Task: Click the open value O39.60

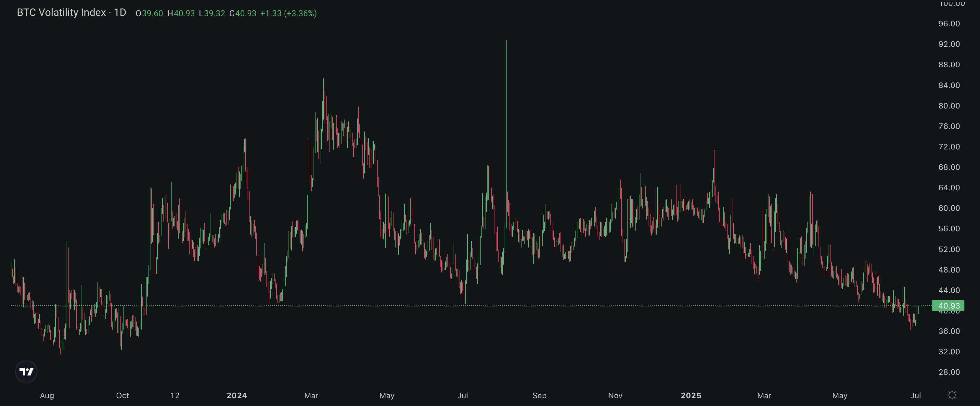Action: tap(149, 13)
